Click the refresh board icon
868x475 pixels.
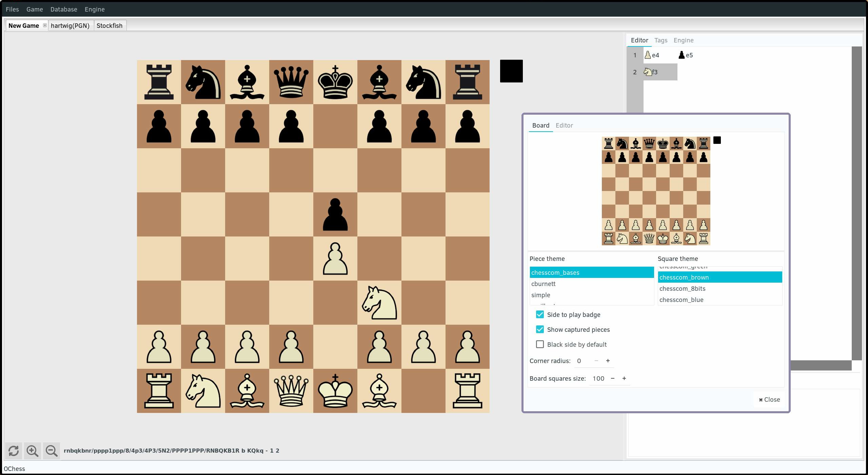14,451
